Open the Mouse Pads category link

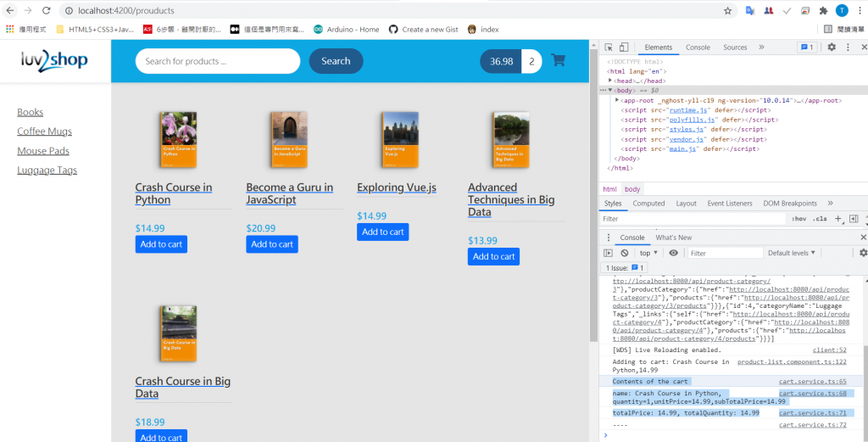tap(43, 151)
